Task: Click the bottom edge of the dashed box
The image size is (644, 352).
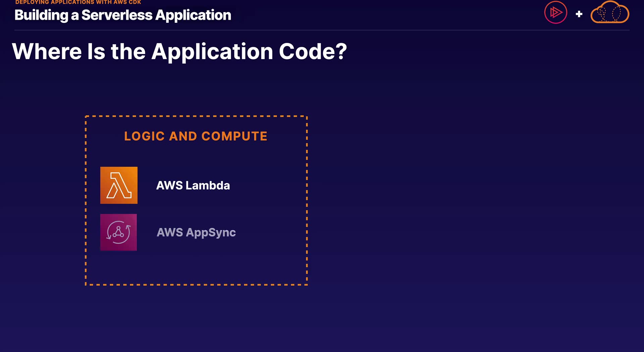Action: pos(196,285)
